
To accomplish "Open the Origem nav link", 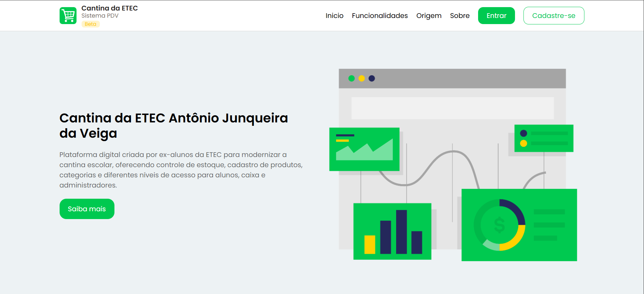I will (x=429, y=16).
